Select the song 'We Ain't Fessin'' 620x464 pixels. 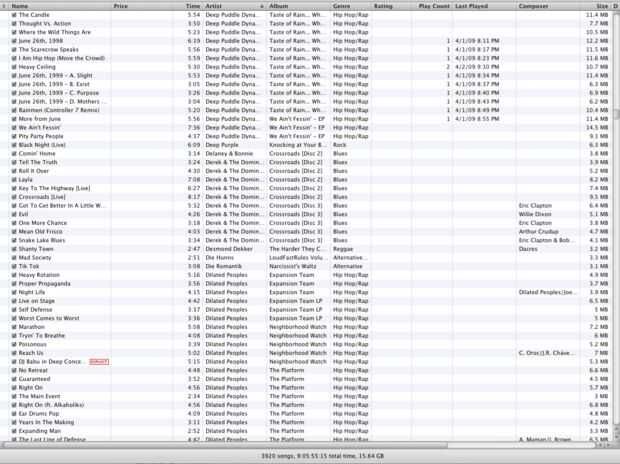point(40,128)
